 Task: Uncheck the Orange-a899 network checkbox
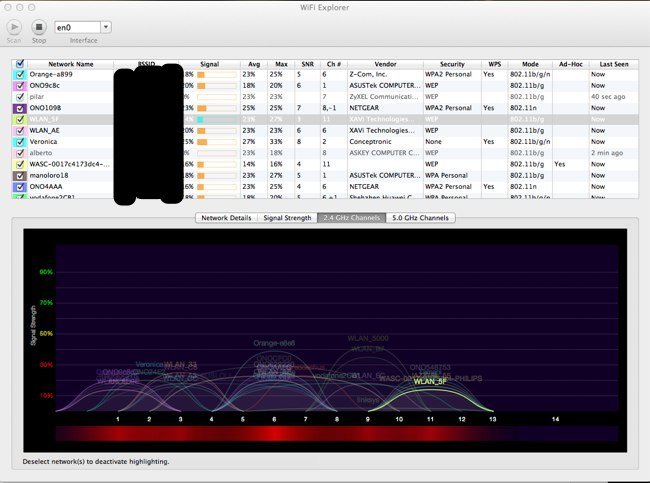(x=20, y=74)
